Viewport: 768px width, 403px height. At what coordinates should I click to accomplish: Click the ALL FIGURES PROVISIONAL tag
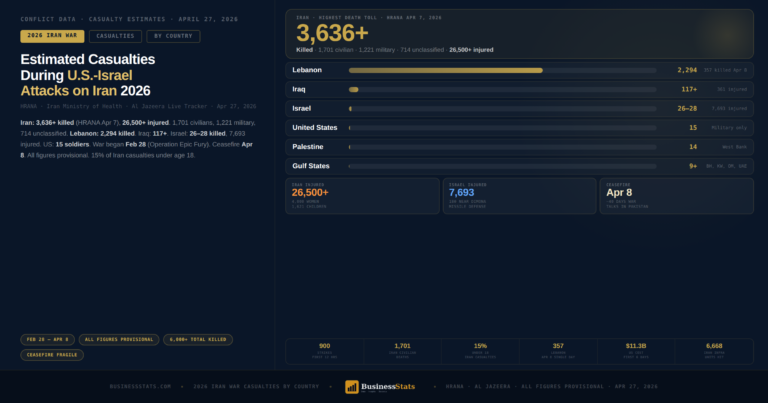coord(119,339)
